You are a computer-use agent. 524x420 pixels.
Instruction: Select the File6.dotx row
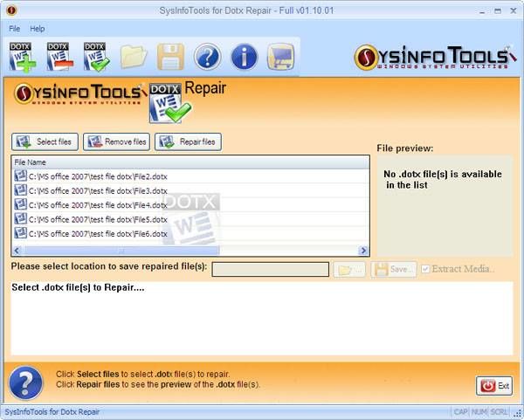190,233
